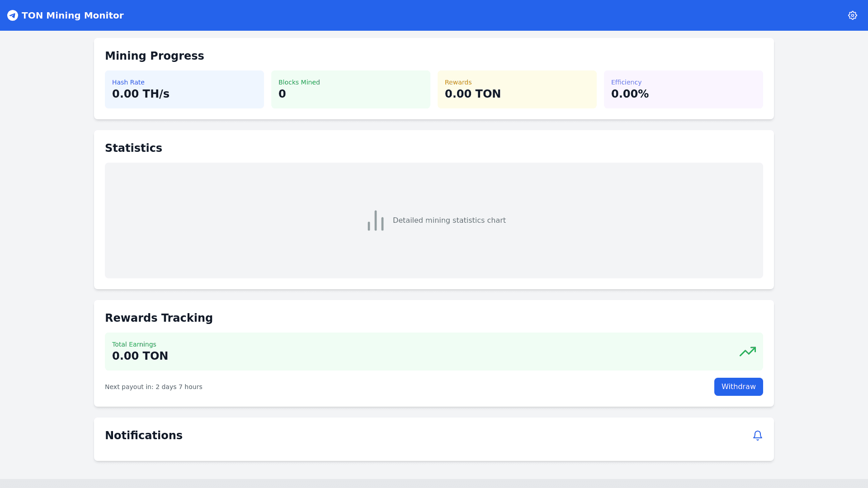Select the Hash Rate stat card

pos(184,89)
